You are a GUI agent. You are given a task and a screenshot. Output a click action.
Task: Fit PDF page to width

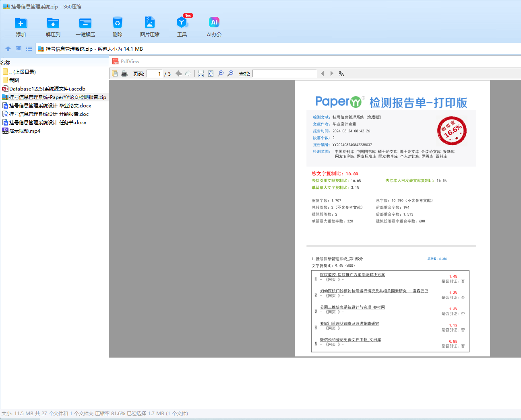(201, 74)
